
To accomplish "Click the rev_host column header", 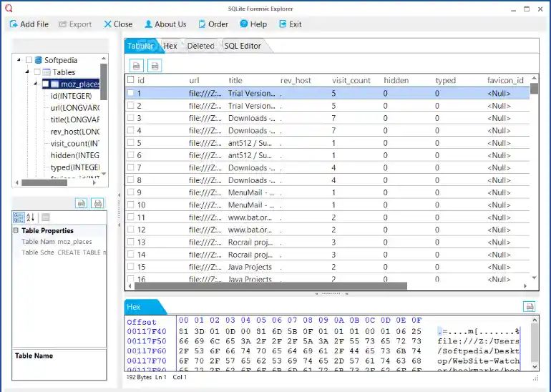I will (296, 80).
